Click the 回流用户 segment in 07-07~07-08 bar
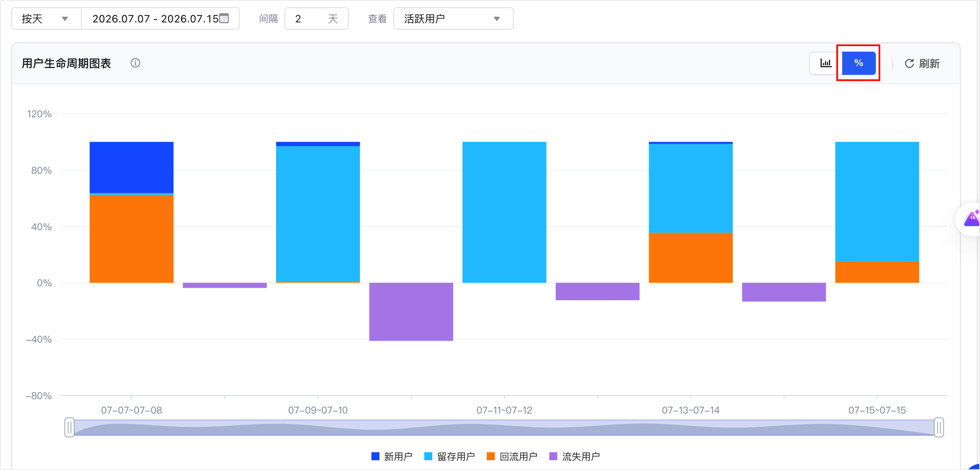This screenshot has width=980, height=470. click(x=131, y=239)
